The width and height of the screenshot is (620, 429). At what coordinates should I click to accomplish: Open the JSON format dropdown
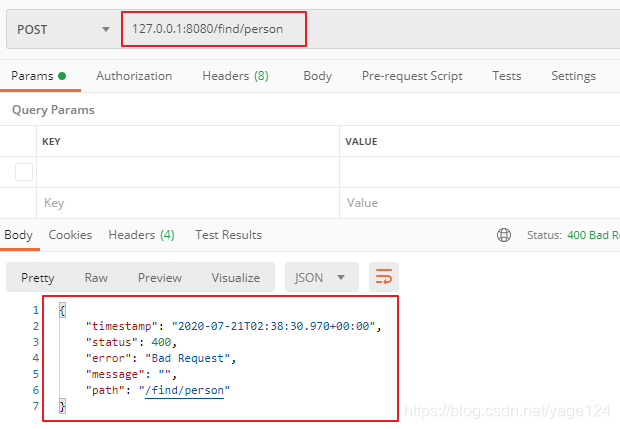(x=321, y=277)
